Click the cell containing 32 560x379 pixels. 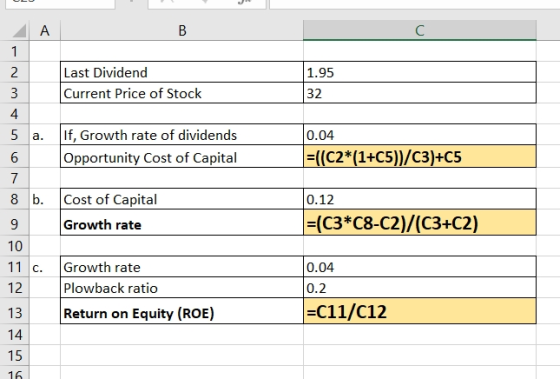point(420,93)
